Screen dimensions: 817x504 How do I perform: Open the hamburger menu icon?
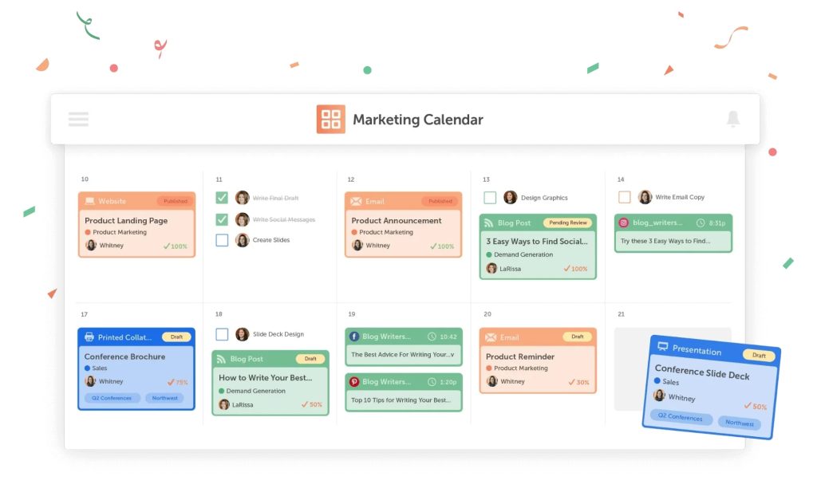78,120
